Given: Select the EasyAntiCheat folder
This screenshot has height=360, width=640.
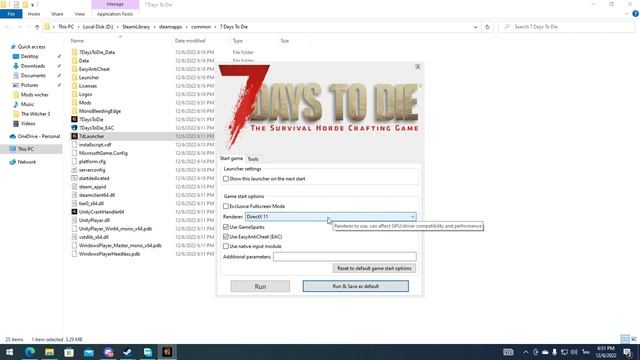Looking at the screenshot, I should point(94,69).
